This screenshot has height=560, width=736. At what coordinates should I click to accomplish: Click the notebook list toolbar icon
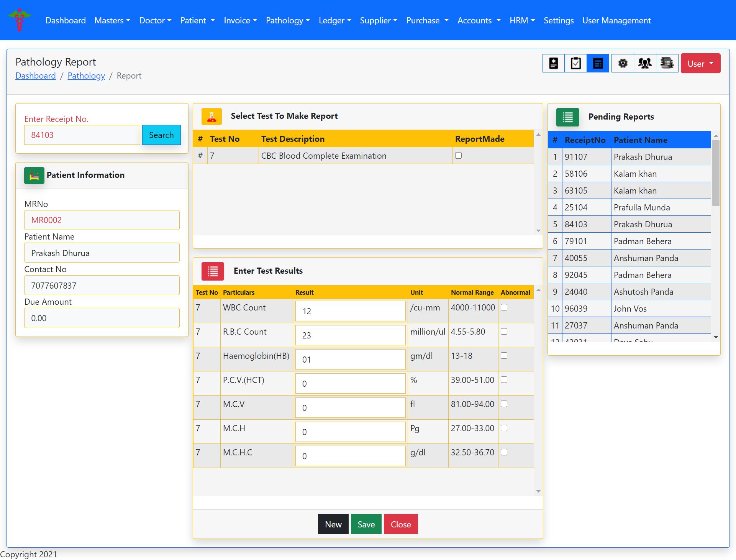[x=667, y=63]
